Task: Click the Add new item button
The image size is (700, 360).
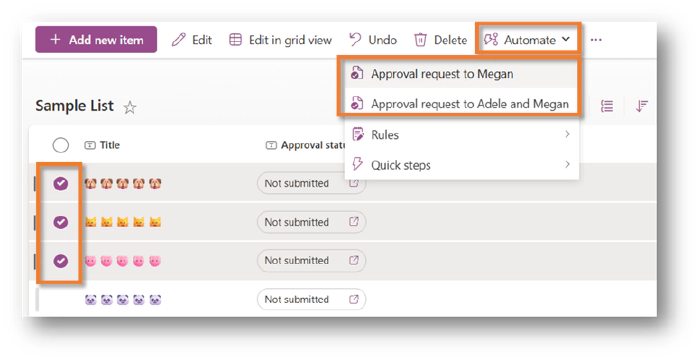Action: (96, 39)
